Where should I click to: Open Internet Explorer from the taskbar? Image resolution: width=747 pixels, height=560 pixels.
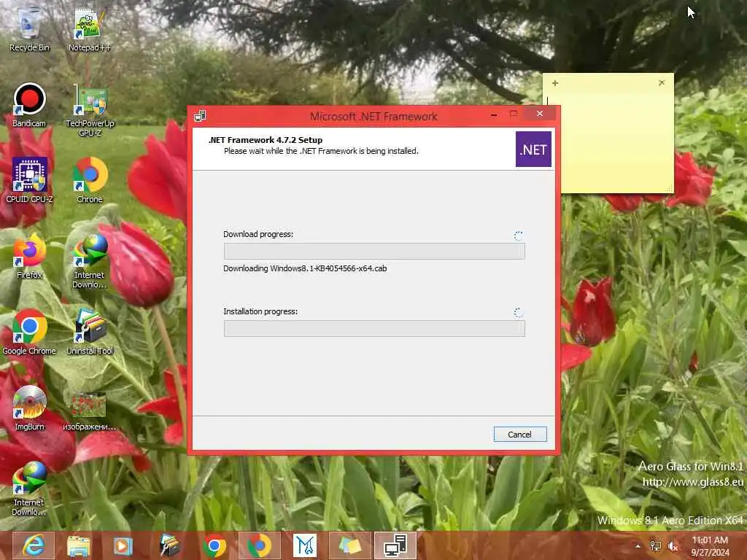click(x=34, y=545)
